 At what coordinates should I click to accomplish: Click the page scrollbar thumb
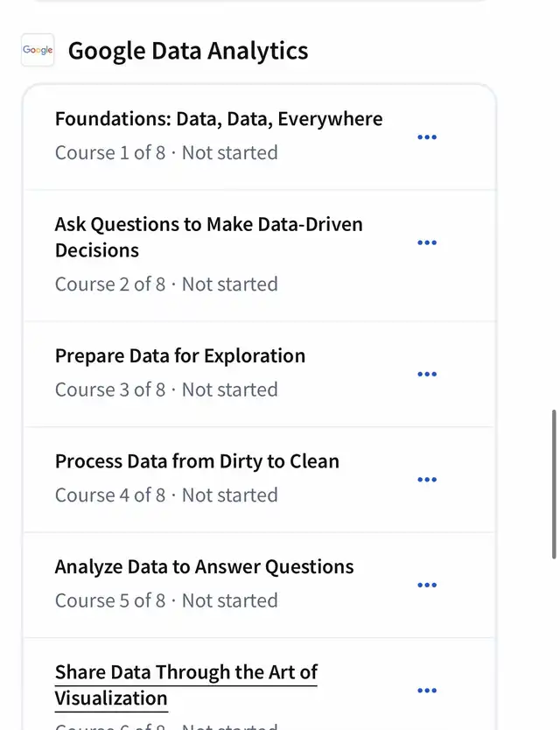coord(553,484)
